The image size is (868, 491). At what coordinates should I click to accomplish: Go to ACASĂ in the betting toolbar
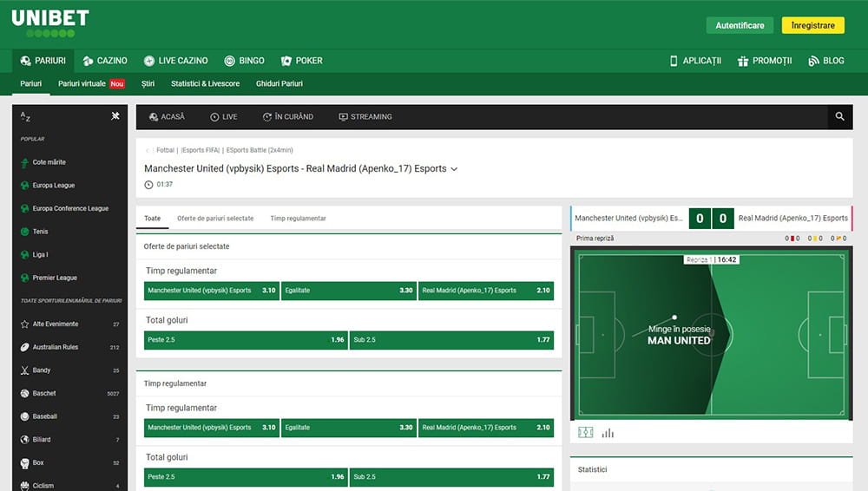pyautogui.click(x=167, y=117)
